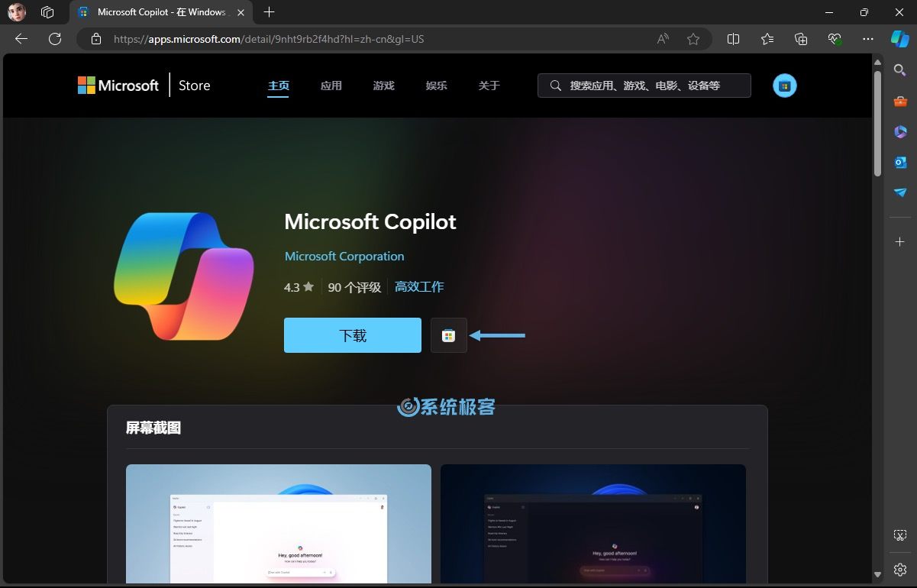Click the Microsoft Copilot app title
This screenshot has width=917, height=588.
[x=370, y=222]
